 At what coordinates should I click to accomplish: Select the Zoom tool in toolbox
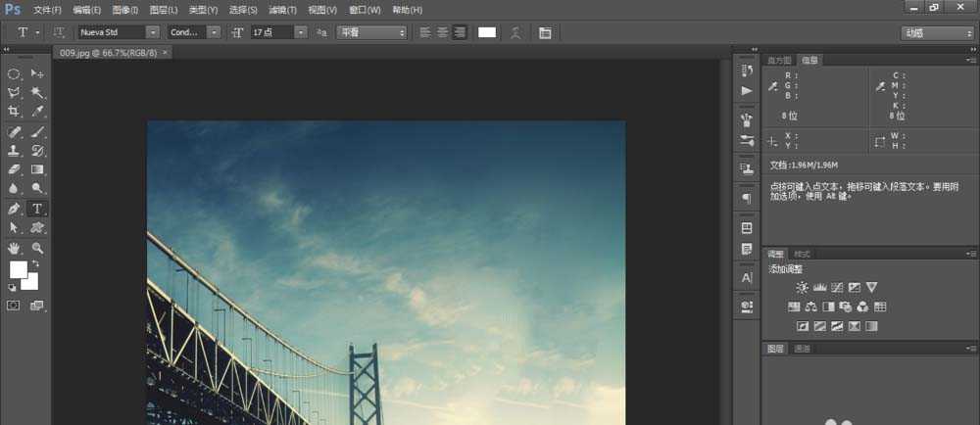tap(37, 248)
